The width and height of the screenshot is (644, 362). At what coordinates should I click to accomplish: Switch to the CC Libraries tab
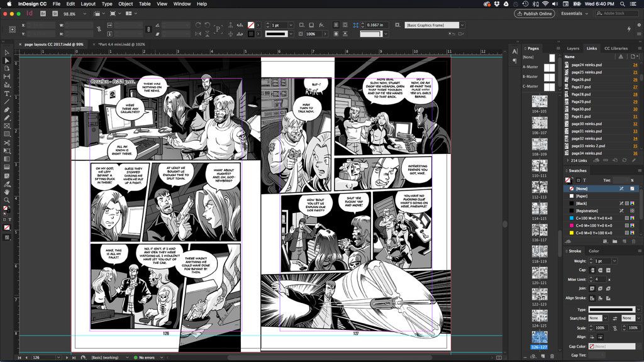[x=616, y=48]
